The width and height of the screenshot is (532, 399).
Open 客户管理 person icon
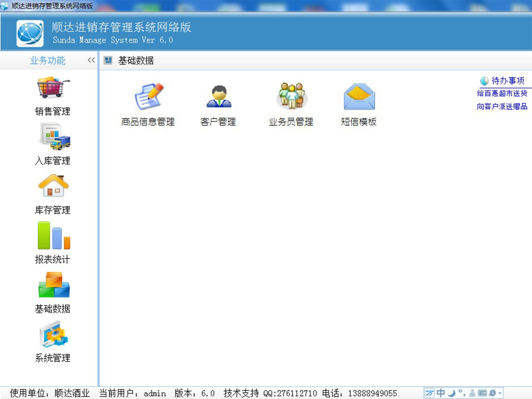(217, 97)
